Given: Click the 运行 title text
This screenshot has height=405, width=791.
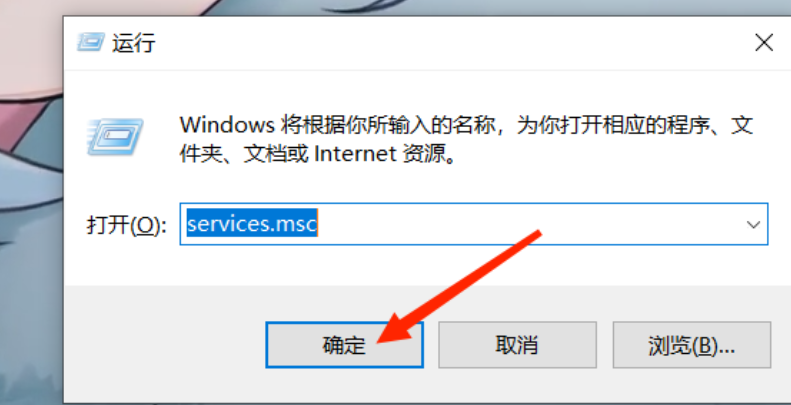Looking at the screenshot, I should (x=133, y=43).
